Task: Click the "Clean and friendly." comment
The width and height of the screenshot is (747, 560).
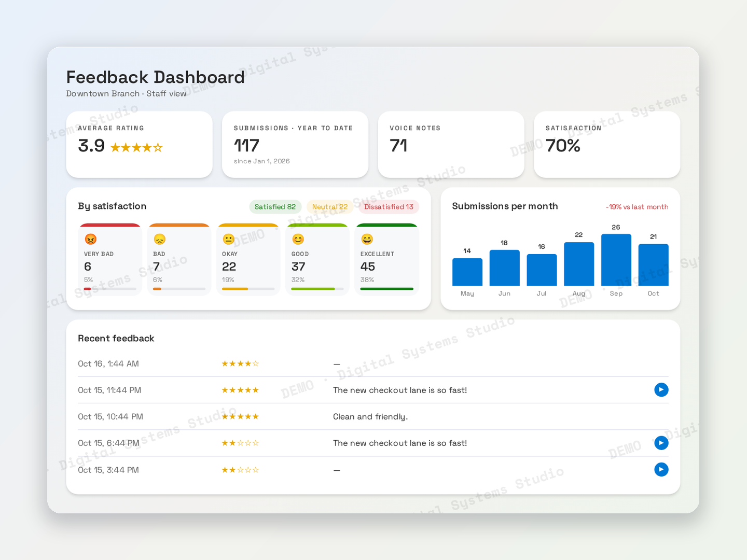Action: point(370,417)
